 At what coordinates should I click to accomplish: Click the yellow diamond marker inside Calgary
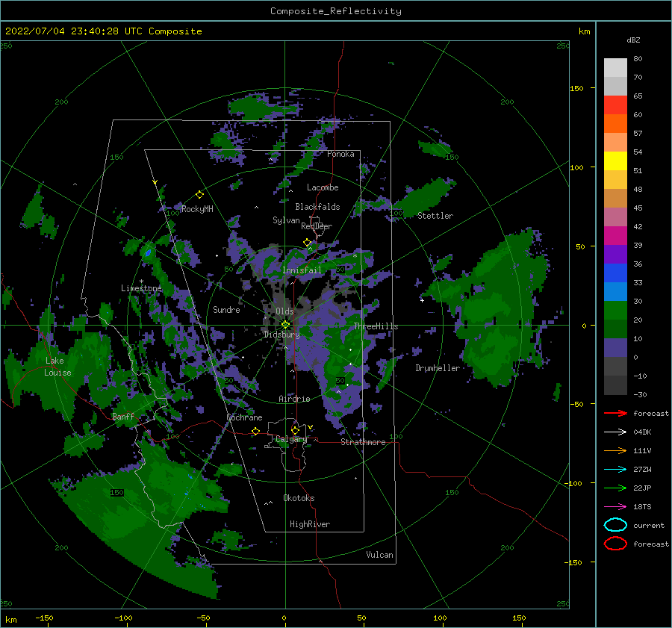(295, 430)
